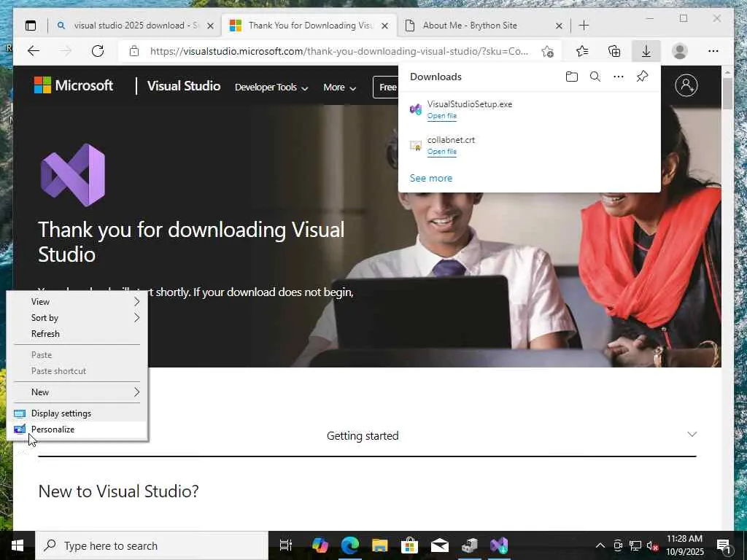Viewport: 747px width, 560px height.
Task: Click the Visual Studio site title link
Action: (184, 86)
